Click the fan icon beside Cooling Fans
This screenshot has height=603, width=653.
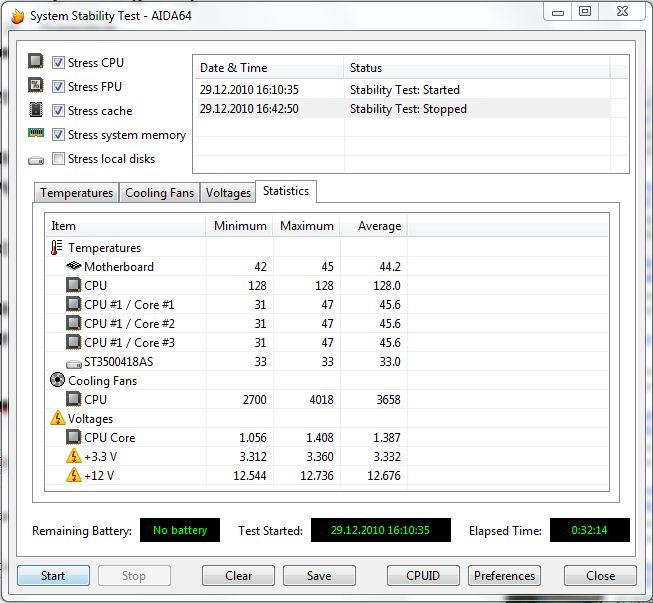pos(57,380)
